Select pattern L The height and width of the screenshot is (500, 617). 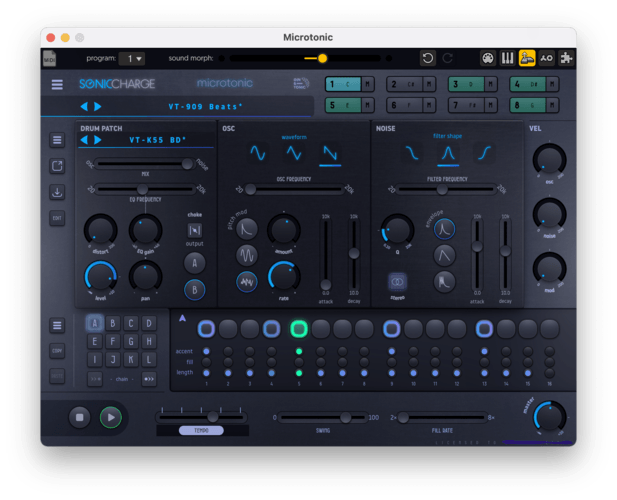pyautogui.click(x=149, y=359)
